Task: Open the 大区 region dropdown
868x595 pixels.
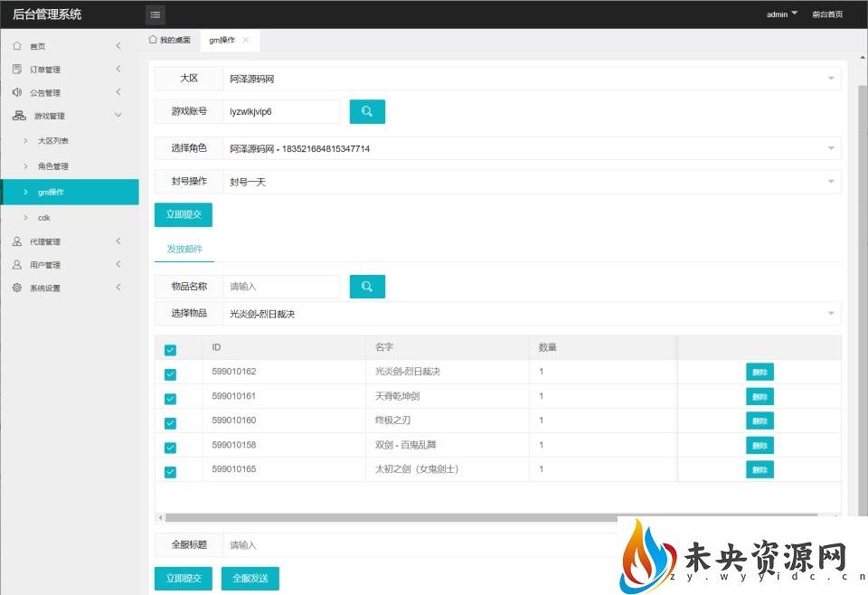Action: click(x=532, y=79)
